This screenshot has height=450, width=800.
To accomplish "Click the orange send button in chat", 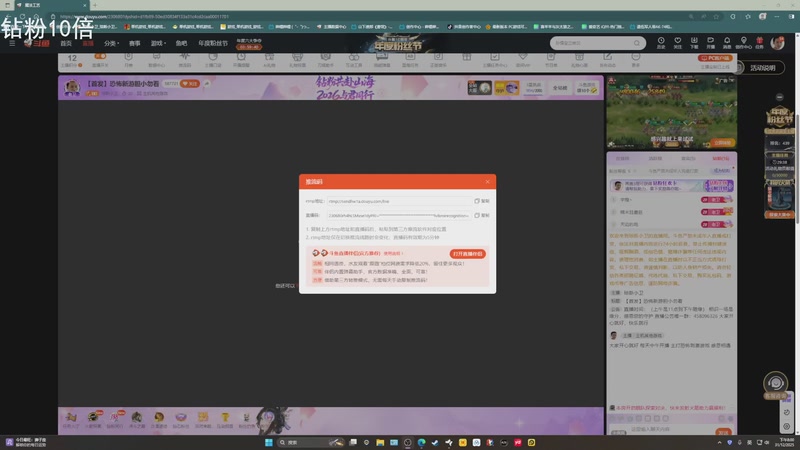I will (723, 432).
